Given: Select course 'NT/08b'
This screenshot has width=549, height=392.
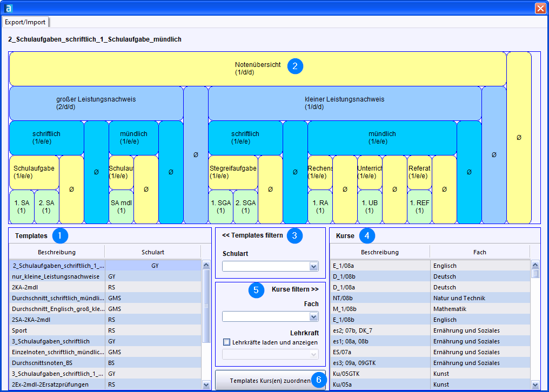Looking at the screenshot, I should (430, 298).
